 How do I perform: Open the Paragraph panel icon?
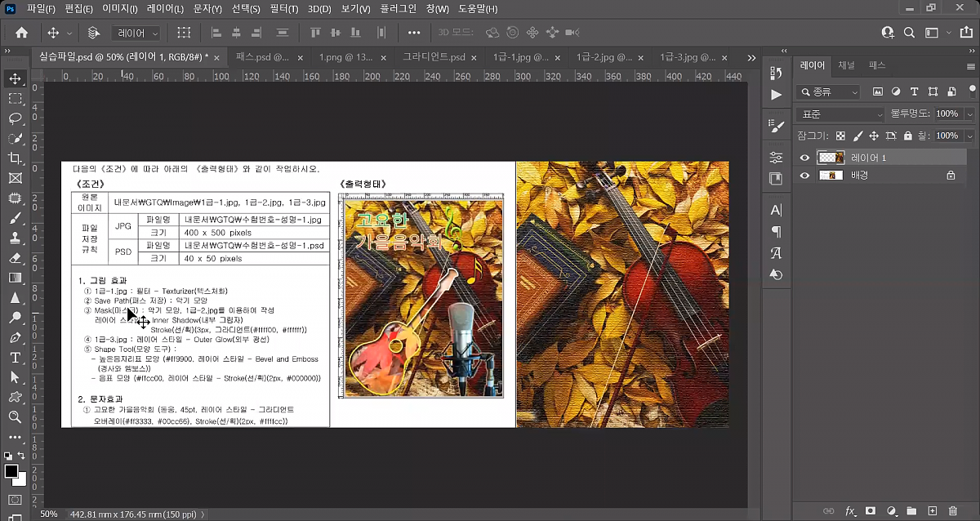(776, 232)
